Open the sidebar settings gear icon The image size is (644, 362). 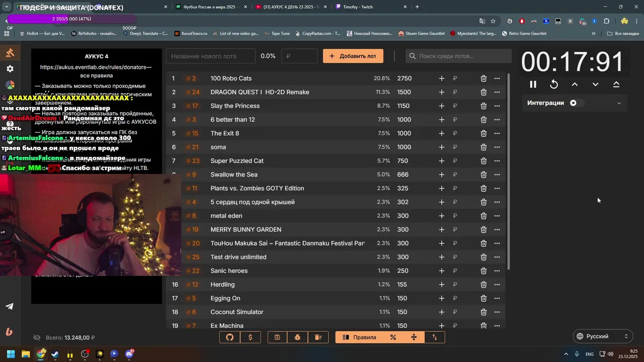pyautogui.click(x=10, y=69)
